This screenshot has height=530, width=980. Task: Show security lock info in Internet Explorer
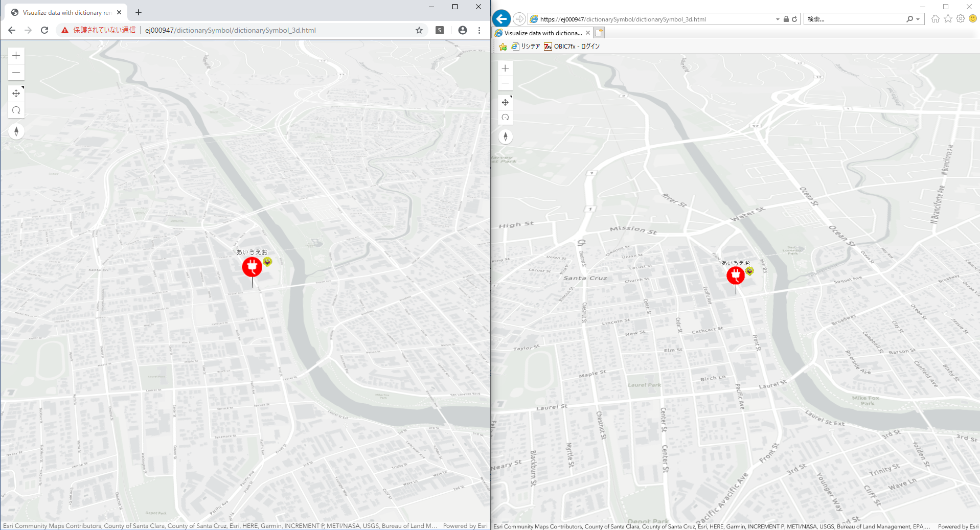coord(786,19)
